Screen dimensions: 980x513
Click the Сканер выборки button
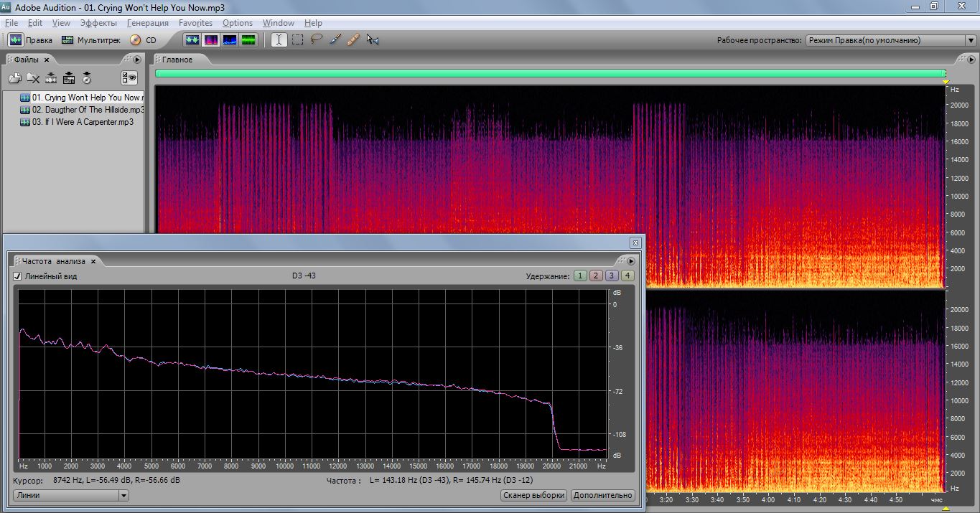[533, 495]
